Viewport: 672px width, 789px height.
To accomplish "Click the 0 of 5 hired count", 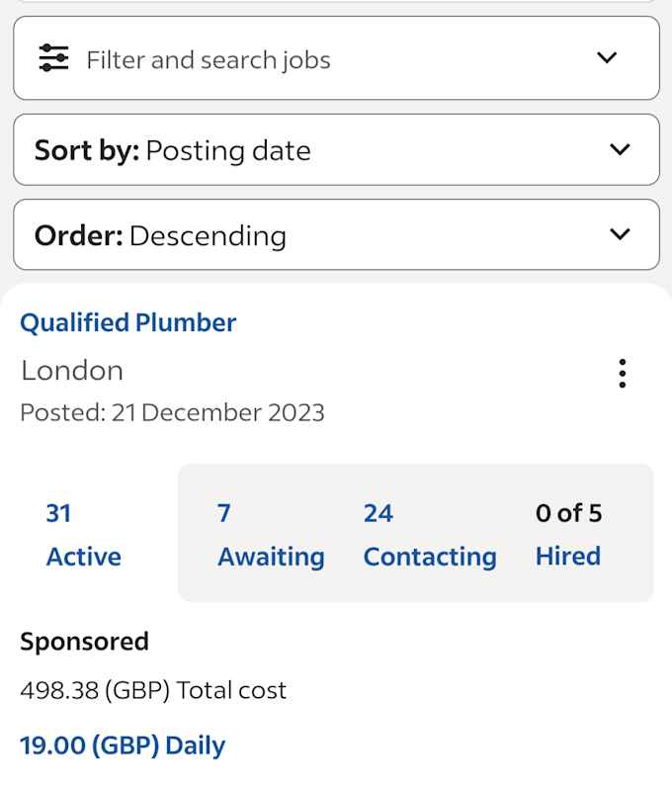I will [568, 513].
